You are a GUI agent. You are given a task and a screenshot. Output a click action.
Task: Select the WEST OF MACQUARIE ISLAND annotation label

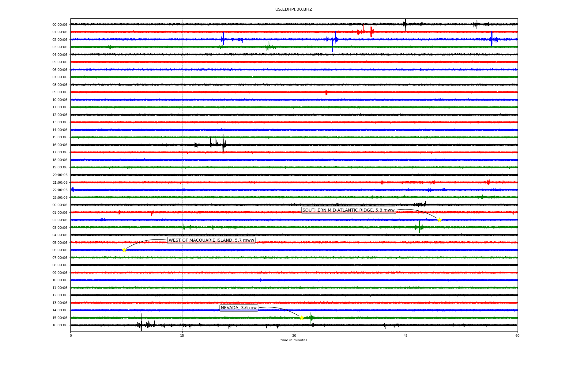(x=211, y=240)
